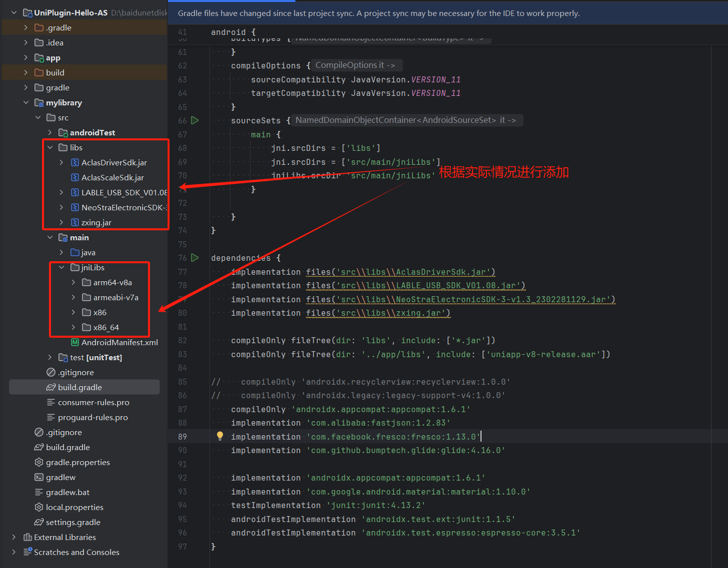Click the mylibrary build.gradle file icon
Image resolution: width=728 pixels, height=568 pixels.
51,387
